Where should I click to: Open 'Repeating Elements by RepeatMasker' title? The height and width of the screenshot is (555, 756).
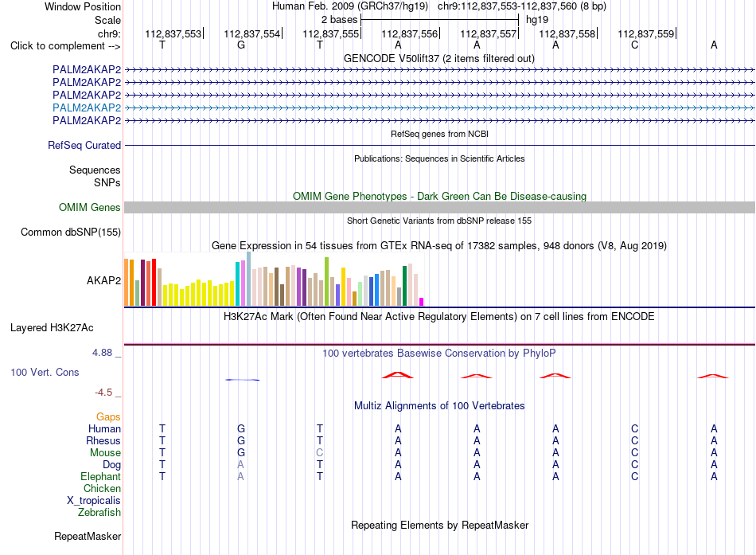(439, 525)
